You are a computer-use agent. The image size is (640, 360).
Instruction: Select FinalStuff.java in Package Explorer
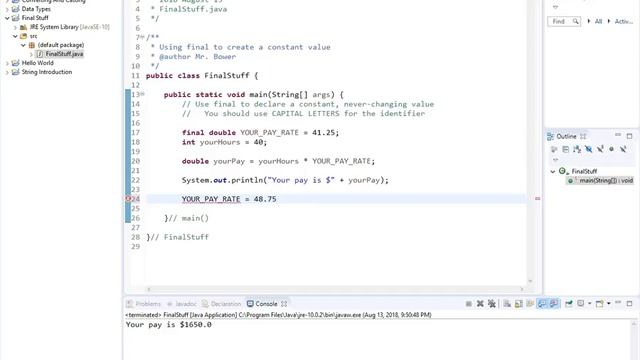pyautogui.click(x=60, y=54)
